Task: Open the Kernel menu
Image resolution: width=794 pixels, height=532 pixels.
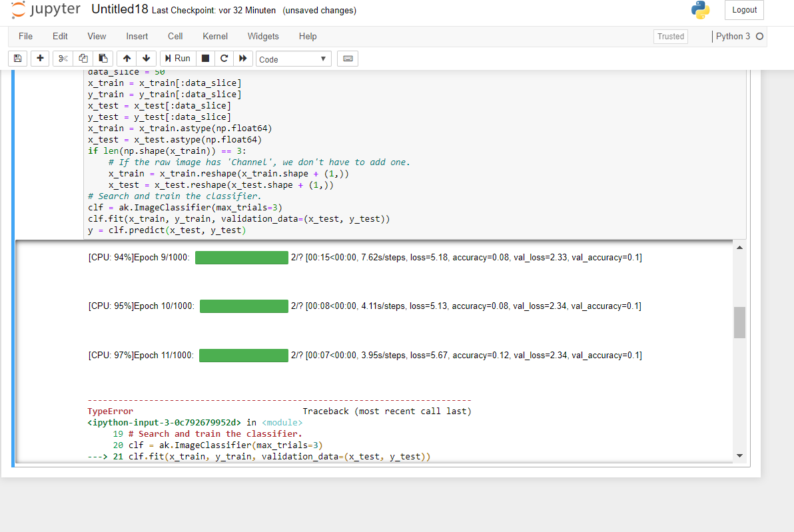Action: (214, 36)
